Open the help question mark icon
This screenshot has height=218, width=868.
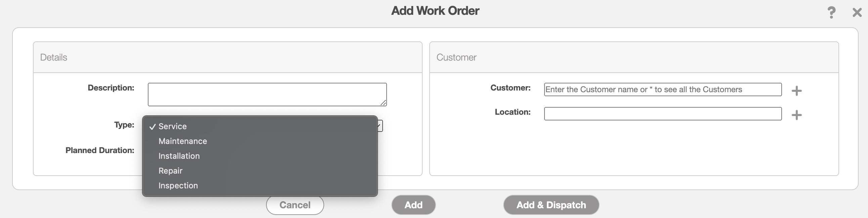831,13
